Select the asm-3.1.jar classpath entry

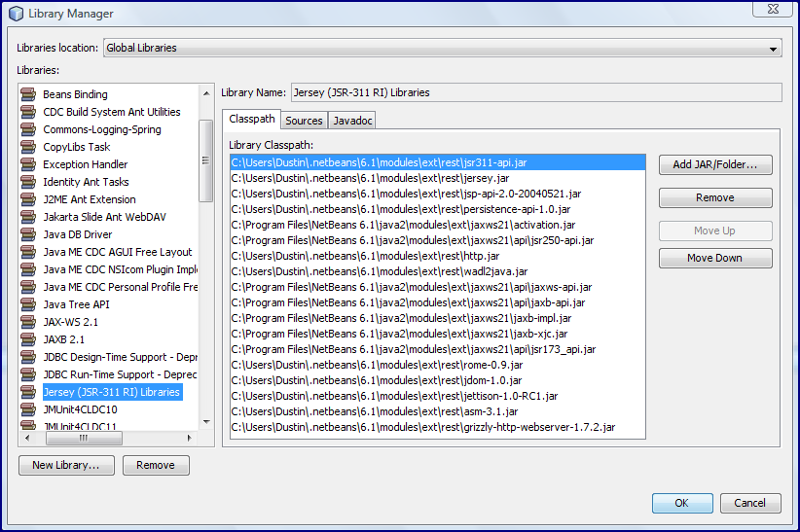pos(438,411)
